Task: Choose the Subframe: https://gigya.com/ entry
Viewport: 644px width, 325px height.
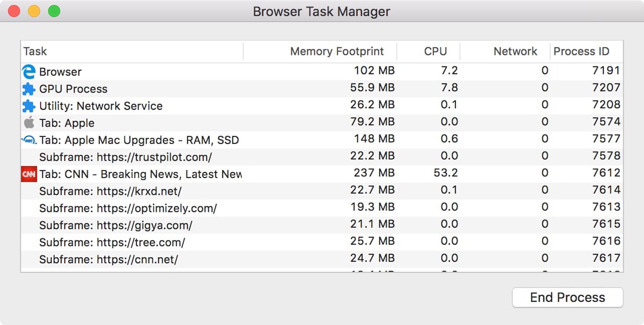Action: [116, 225]
